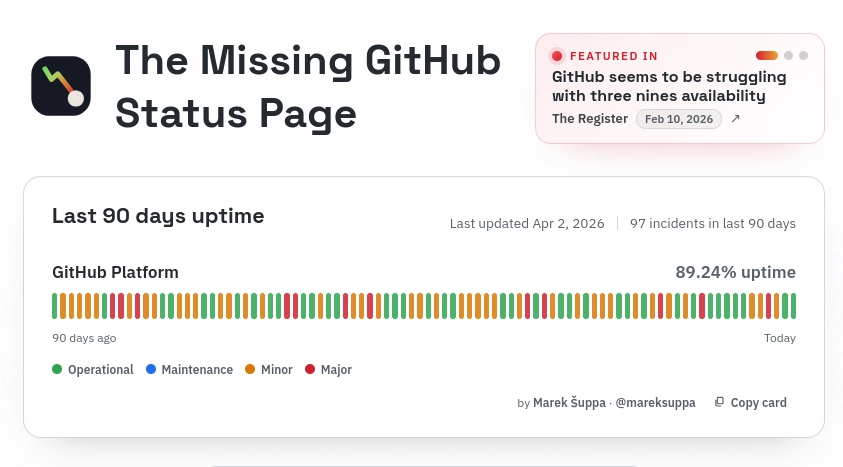
Task: Switch to the second featured carousel dot
Action: [788, 56]
